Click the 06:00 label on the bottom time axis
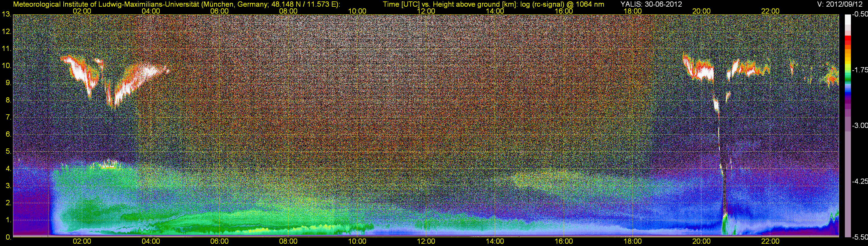The height and width of the screenshot is (246, 868). (x=219, y=241)
